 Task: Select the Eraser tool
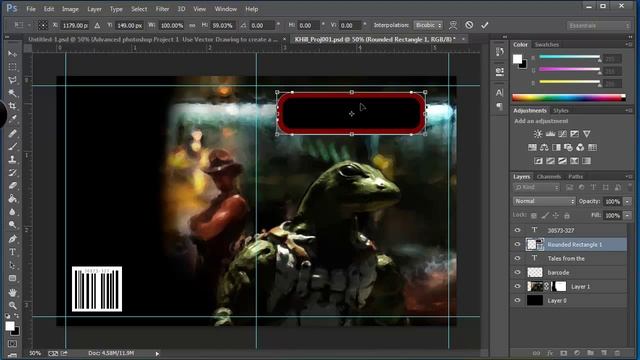coord(12,185)
